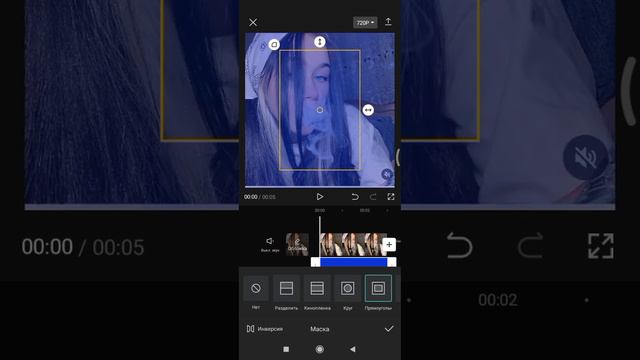Image resolution: width=640 pixels, height=360 pixels.
Task: Tap the mask center anchor circle
Action: pos(320,110)
